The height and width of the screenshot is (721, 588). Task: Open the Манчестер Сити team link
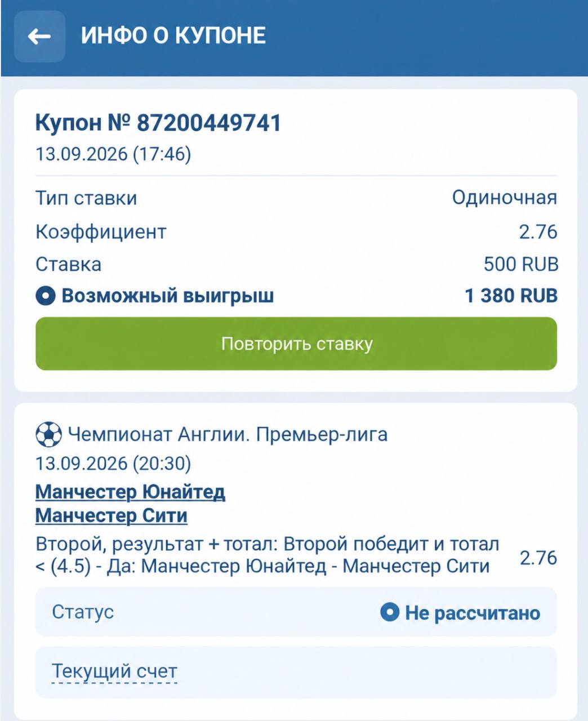coord(112,515)
